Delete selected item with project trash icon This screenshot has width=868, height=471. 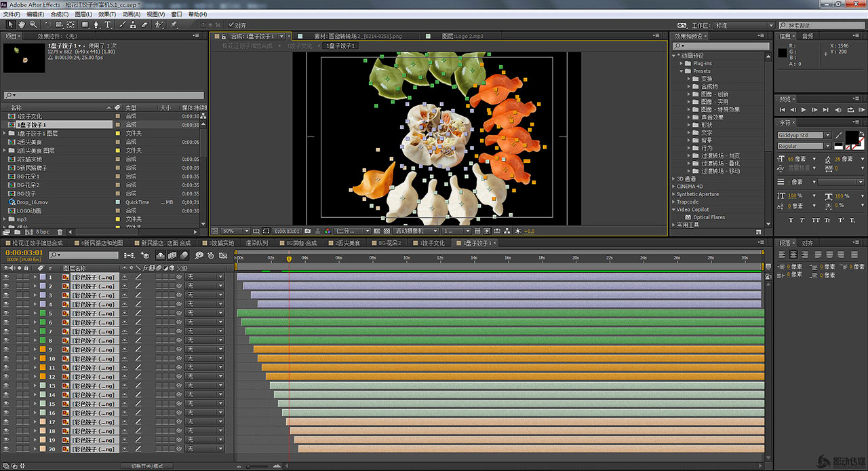pyautogui.click(x=60, y=232)
